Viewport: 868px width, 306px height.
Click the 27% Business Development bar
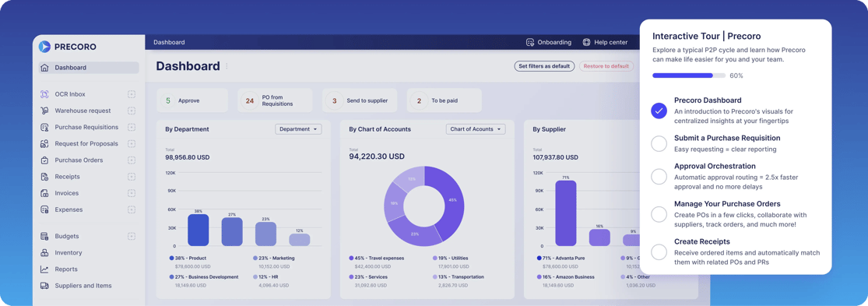click(x=232, y=232)
